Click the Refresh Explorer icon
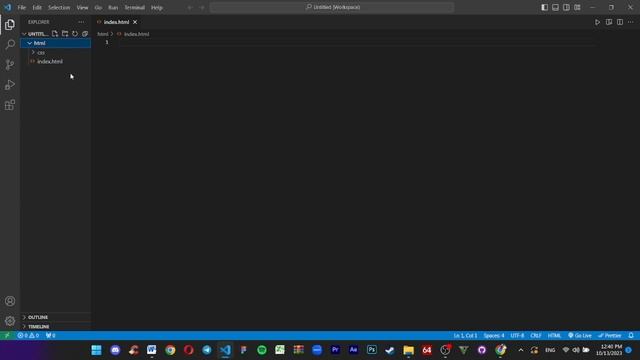 pyautogui.click(x=75, y=34)
